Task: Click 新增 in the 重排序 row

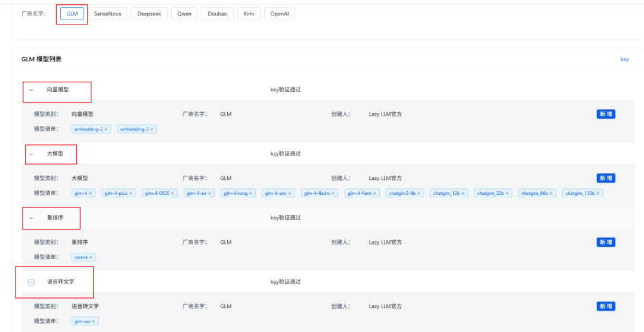Action: [606, 242]
